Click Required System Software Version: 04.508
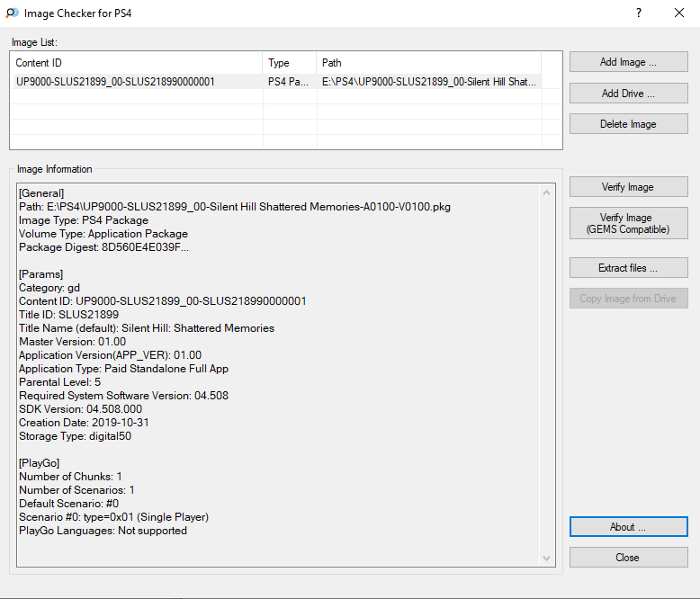The height and width of the screenshot is (599, 700). (123, 396)
